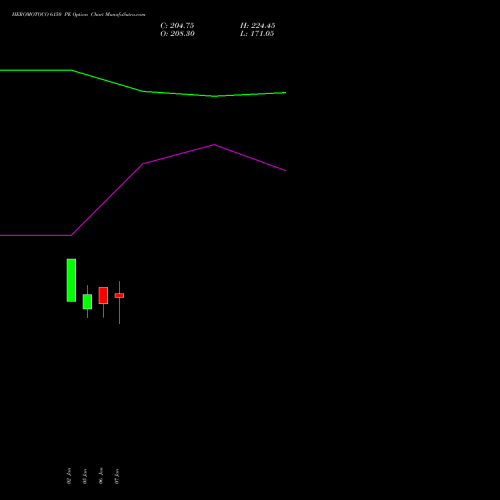
Task: Select the low value L: 171.05
Action: tap(257, 34)
